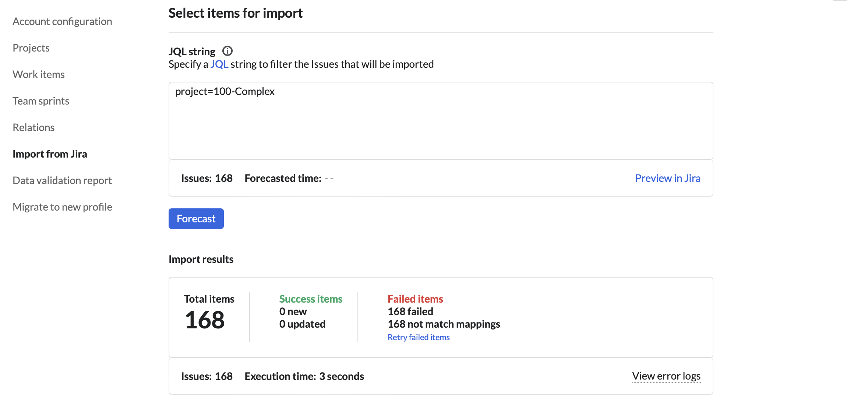Select Team sprints in sidebar
The width and height of the screenshot is (868, 416).
(41, 101)
